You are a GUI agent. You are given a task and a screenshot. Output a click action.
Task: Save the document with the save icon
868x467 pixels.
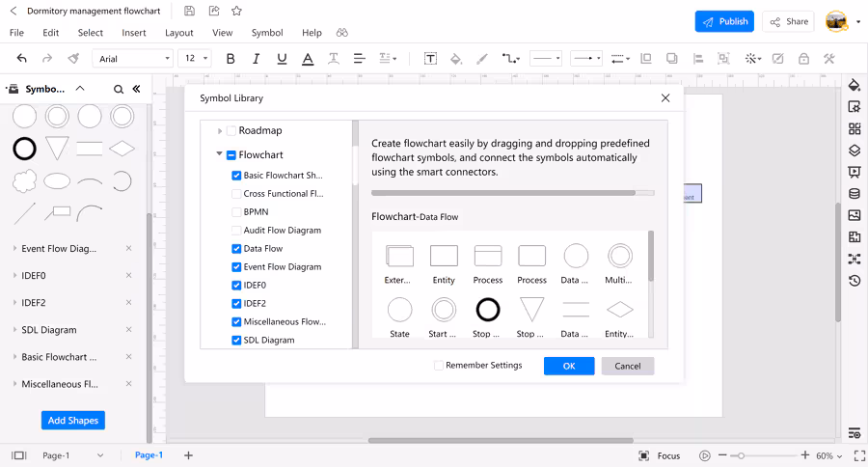click(x=189, y=11)
